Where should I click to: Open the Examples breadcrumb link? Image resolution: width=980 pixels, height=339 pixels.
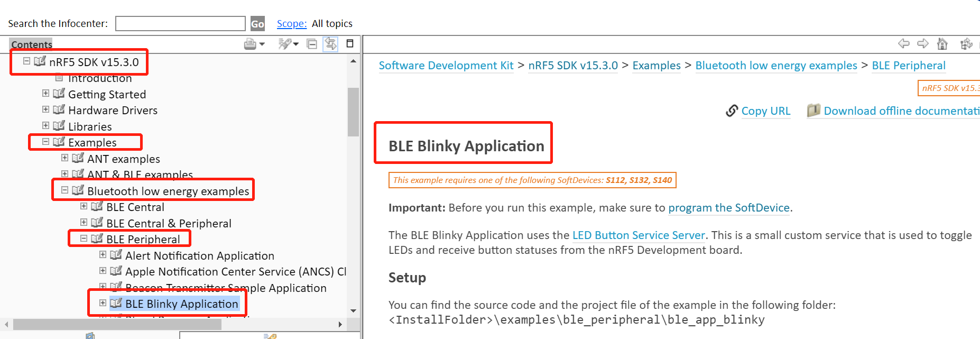[657, 66]
